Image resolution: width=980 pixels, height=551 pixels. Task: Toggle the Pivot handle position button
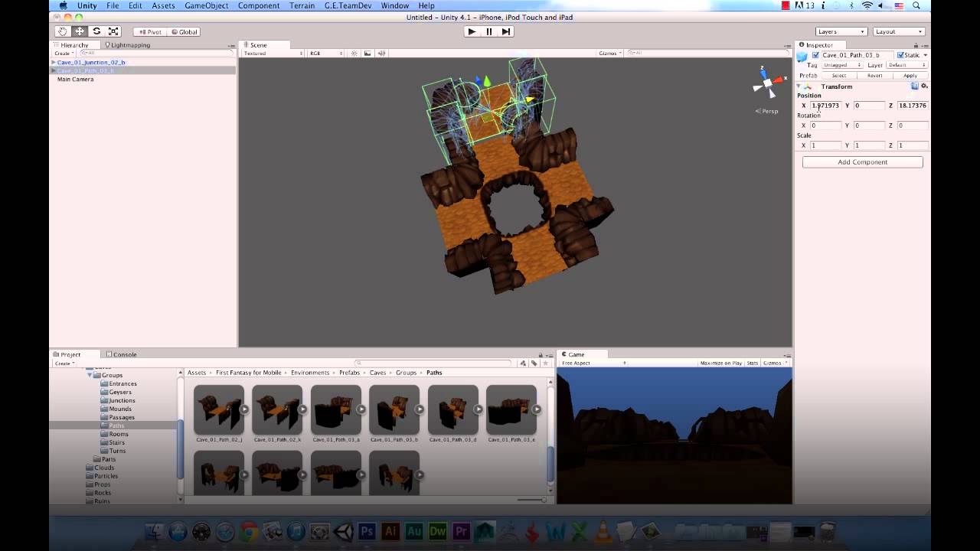coord(151,32)
